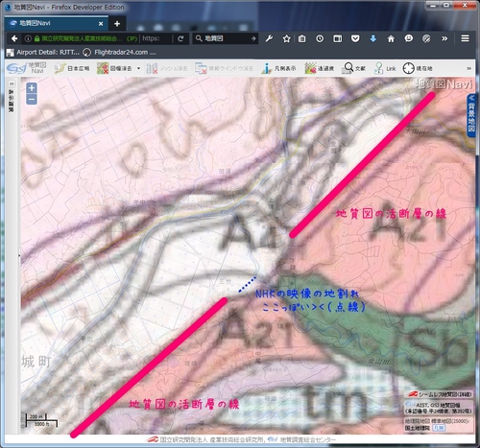Show bookmarks clipboard icon
This screenshot has height=448, width=480.
click(301, 38)
